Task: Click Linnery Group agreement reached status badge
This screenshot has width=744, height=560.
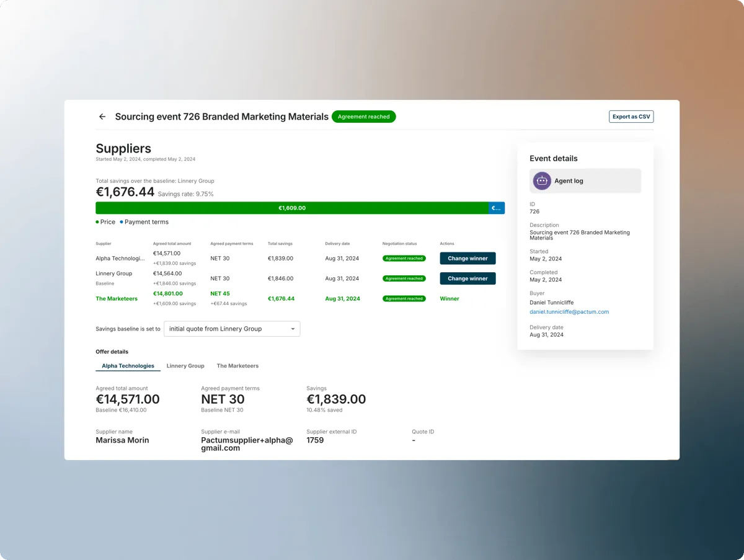Action: point(404,278)
